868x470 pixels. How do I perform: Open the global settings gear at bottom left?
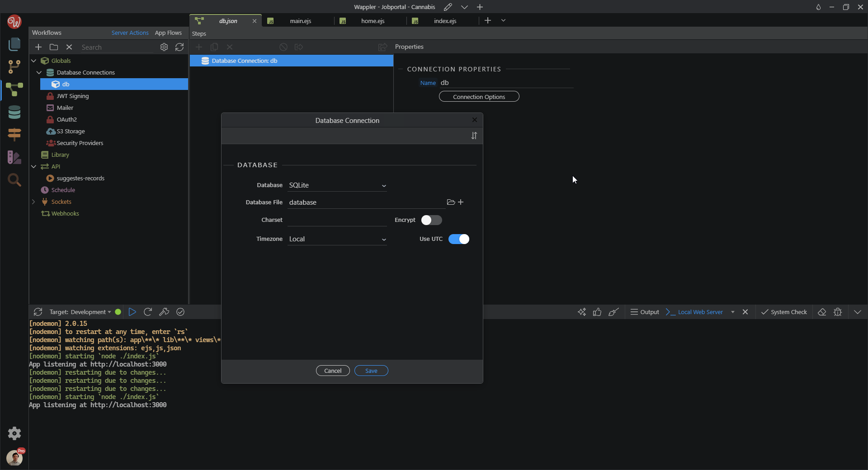tap(14, 433)
